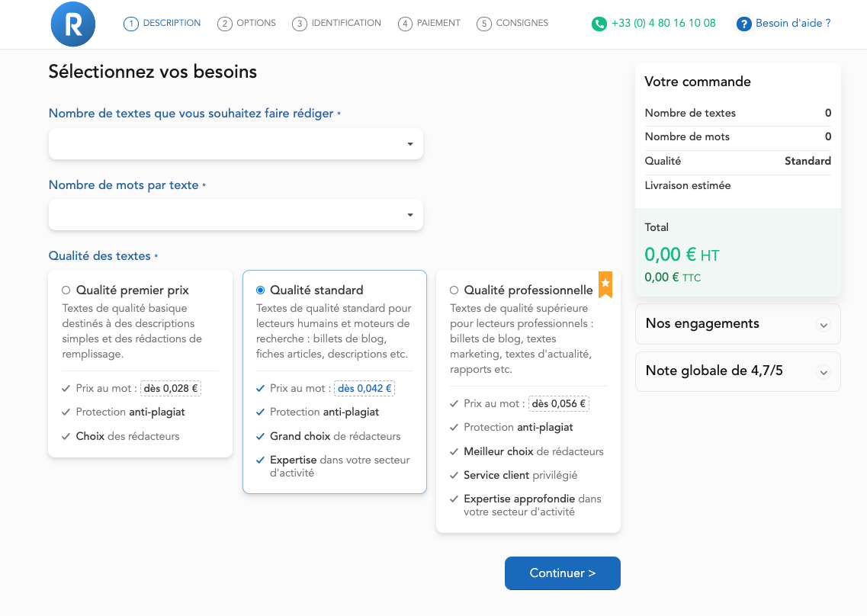Click the orange star ribbon badge

coord(605,284)
